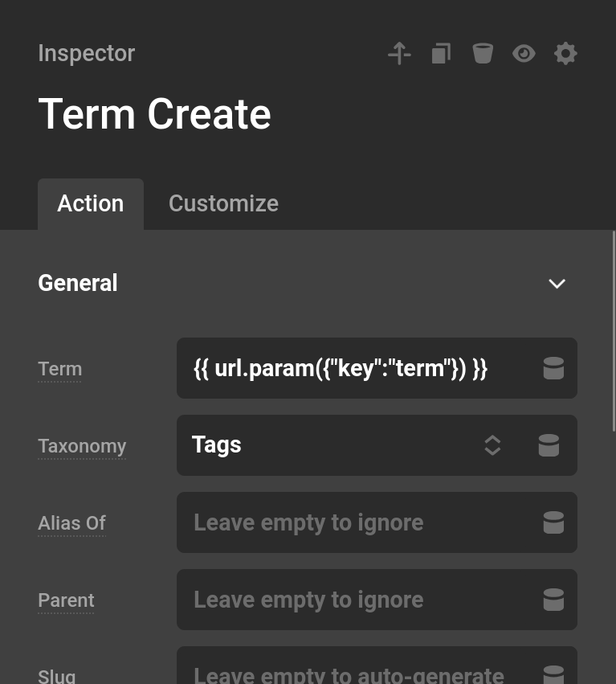
Task: Click inside the Term value input
Action: pos(345,368)
